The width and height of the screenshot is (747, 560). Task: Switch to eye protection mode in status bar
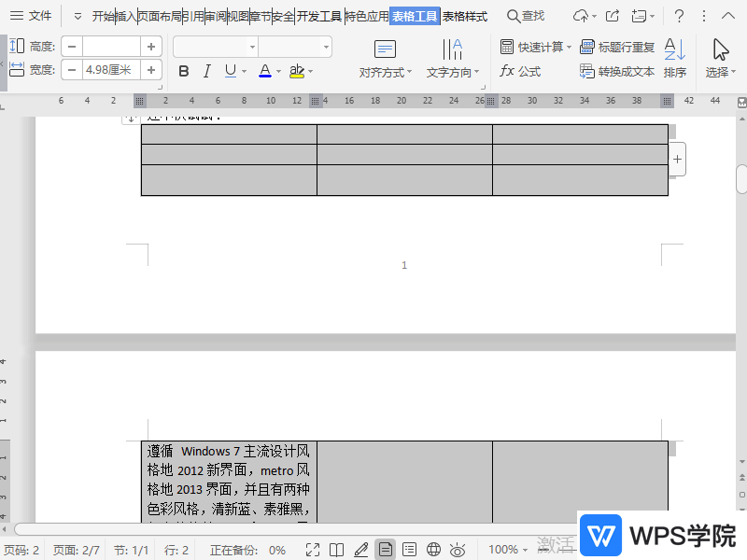[457, 549]
